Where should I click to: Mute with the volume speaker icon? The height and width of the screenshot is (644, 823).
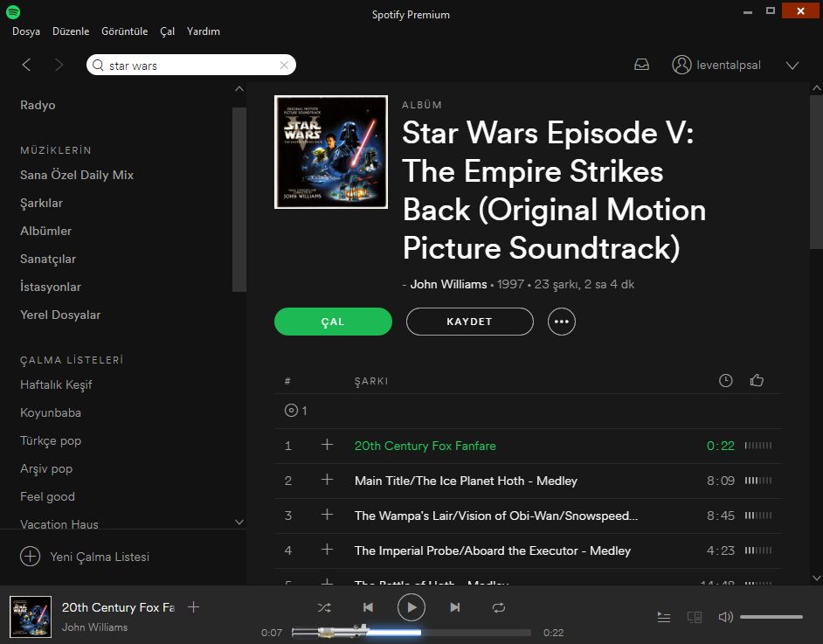point(725,617)
